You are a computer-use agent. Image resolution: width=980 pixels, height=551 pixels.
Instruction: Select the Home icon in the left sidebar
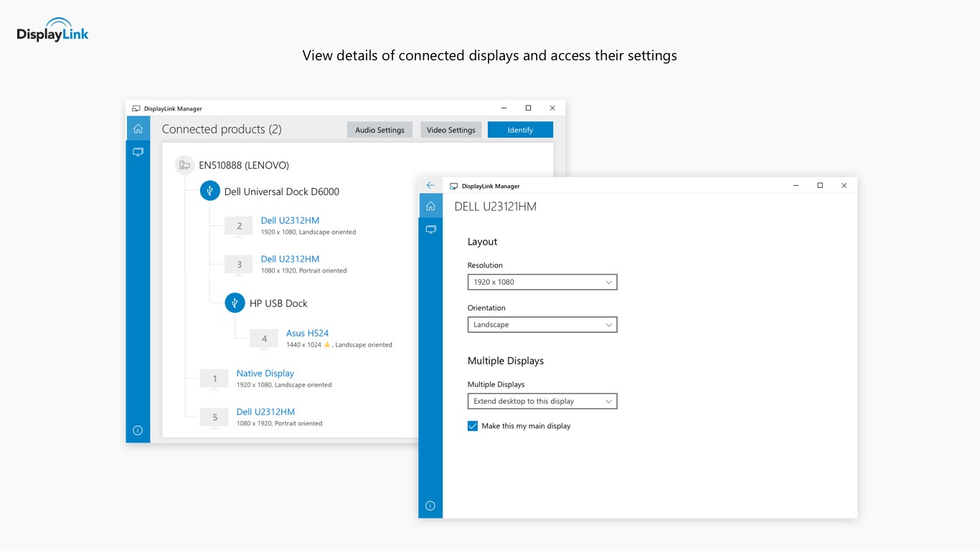tap(138, 128)
